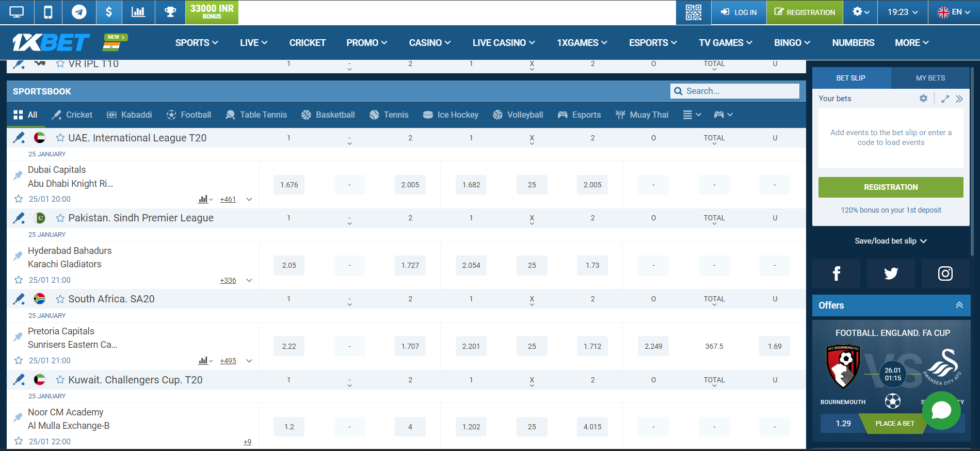Click PLACE A BET on FA Cup offer
The height and width of the screenshot is (451, 980).
(895, 423)
